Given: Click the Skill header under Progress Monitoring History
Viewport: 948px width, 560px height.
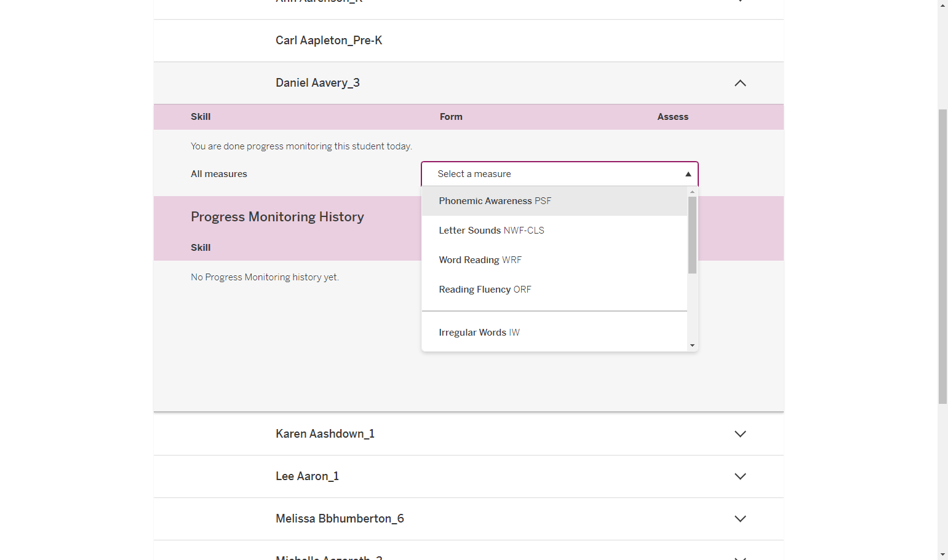Looking at the screenshot, I should point(201,248).
